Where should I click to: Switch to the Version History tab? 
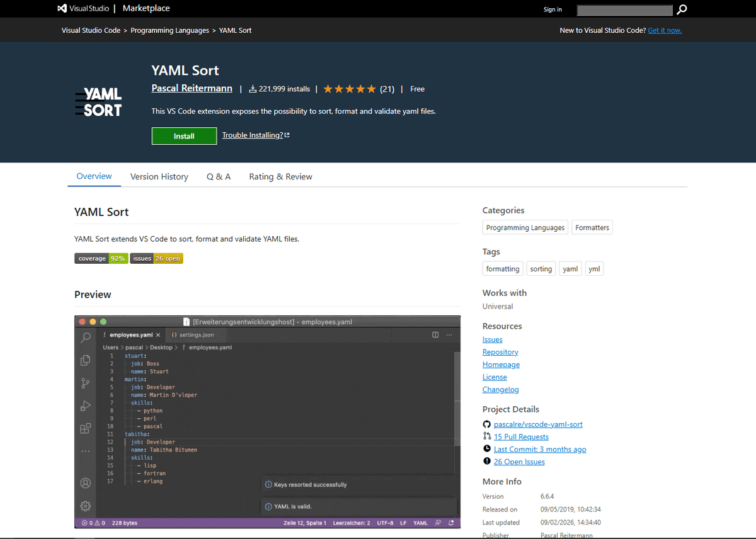pos(159,177)
